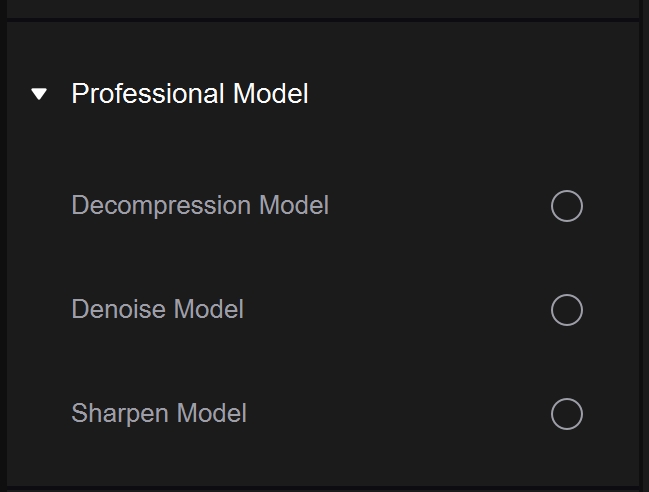
Task: Select the Sharpen Model menu entry
Action: tap(159, 414)
